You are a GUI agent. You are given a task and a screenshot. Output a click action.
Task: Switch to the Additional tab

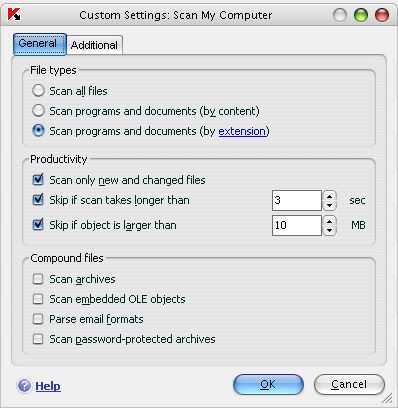[94, 45]
